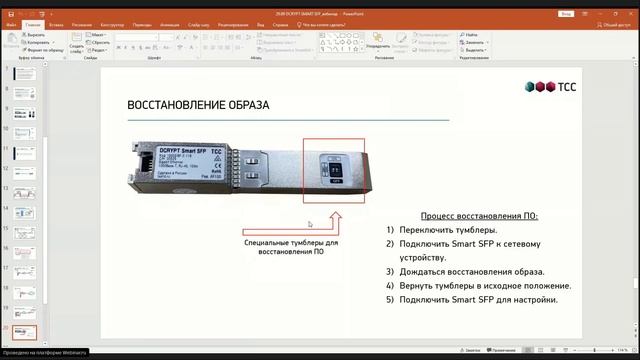Open Эффекты фигуры shape effects
This screenshot has height=360, width=640.
432,50
